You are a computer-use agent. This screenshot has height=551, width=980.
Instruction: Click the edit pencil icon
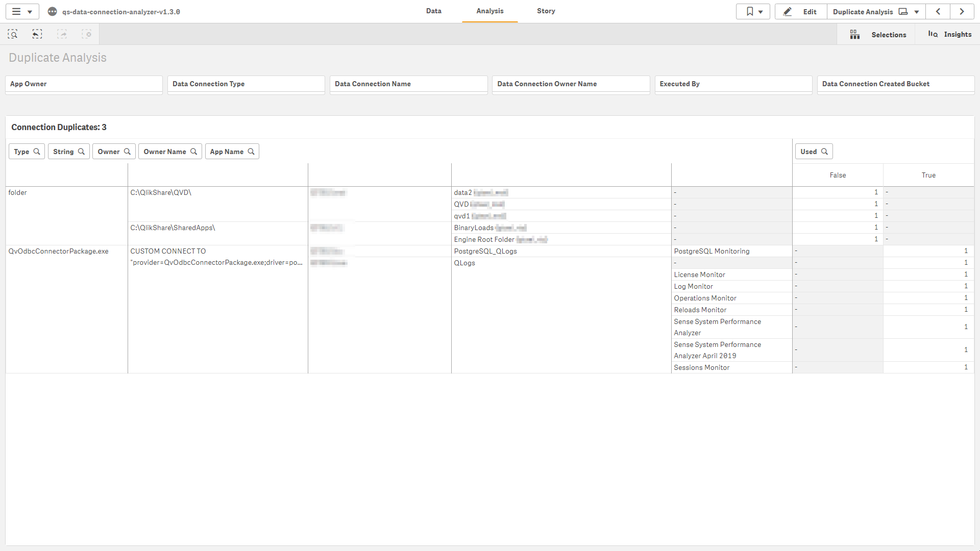tap(786, 11)
